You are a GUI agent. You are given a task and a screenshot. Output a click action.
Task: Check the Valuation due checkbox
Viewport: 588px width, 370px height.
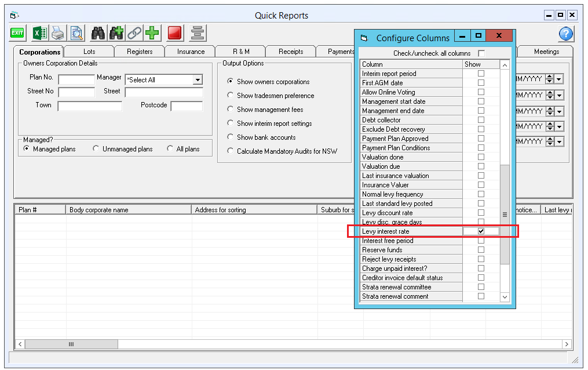[x=481, y=166]
